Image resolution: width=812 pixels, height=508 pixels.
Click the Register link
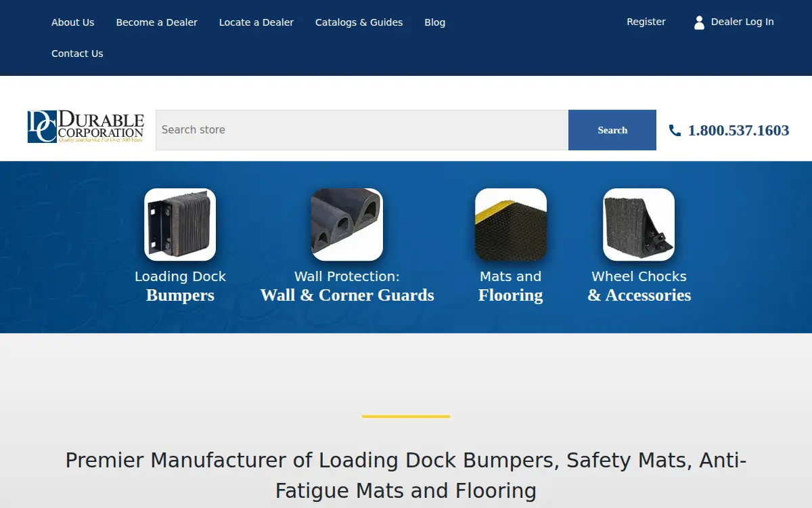(646, 22)
